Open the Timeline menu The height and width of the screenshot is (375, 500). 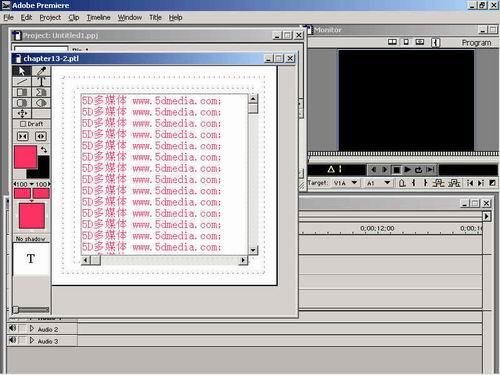click(x=98, y=17)
